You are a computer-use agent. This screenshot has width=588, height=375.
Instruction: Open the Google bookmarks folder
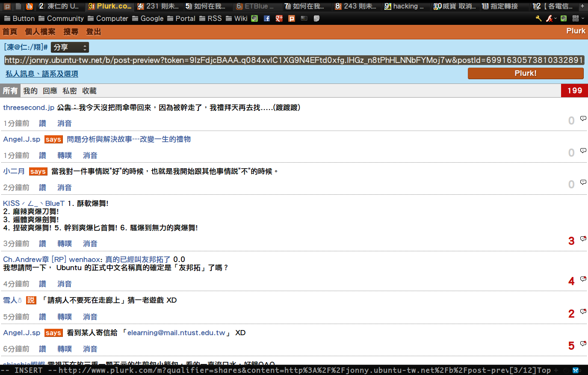pyautogui.click(x=148, y=18)
